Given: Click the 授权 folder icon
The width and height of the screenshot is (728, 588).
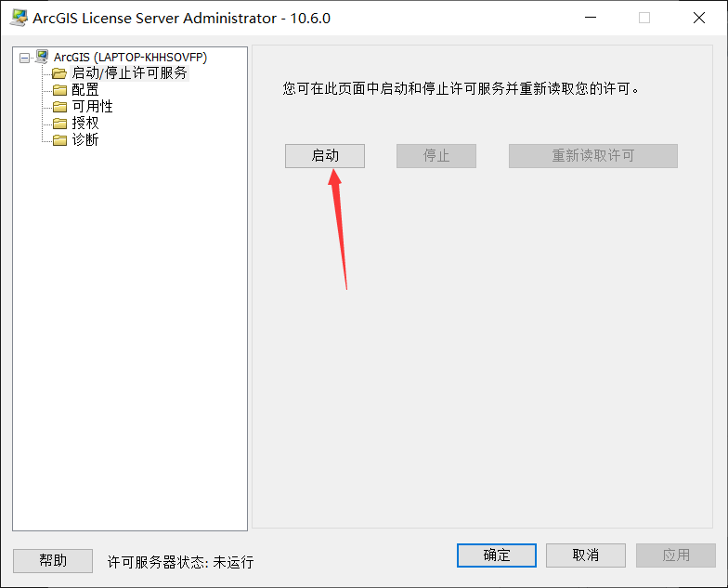Looking at the screenshot, I should point(59,123).
